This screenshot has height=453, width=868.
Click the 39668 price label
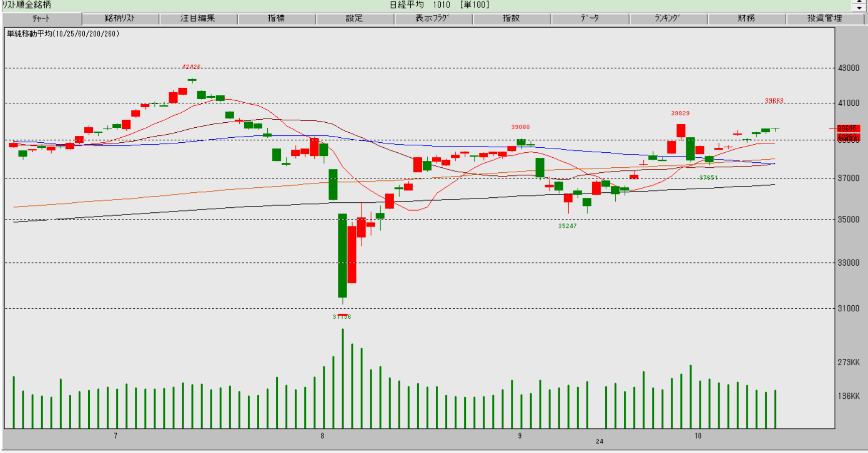(774, 101)
